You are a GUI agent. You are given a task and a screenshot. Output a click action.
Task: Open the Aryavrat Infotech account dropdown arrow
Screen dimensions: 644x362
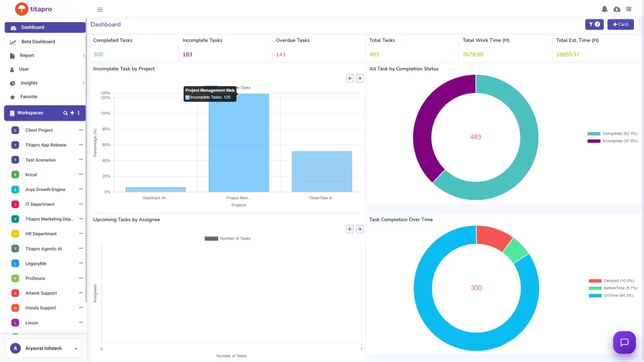pyautogui.click(x=76, y=348)
